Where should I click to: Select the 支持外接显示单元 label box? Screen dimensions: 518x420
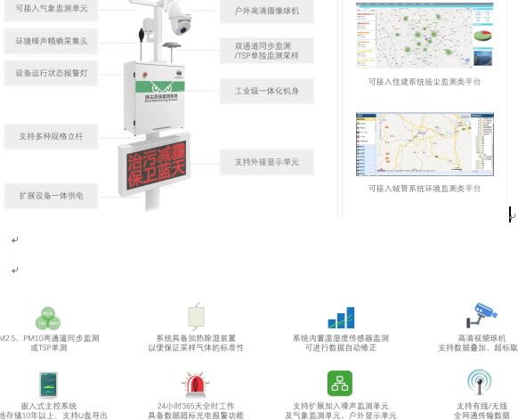(267, 162)
